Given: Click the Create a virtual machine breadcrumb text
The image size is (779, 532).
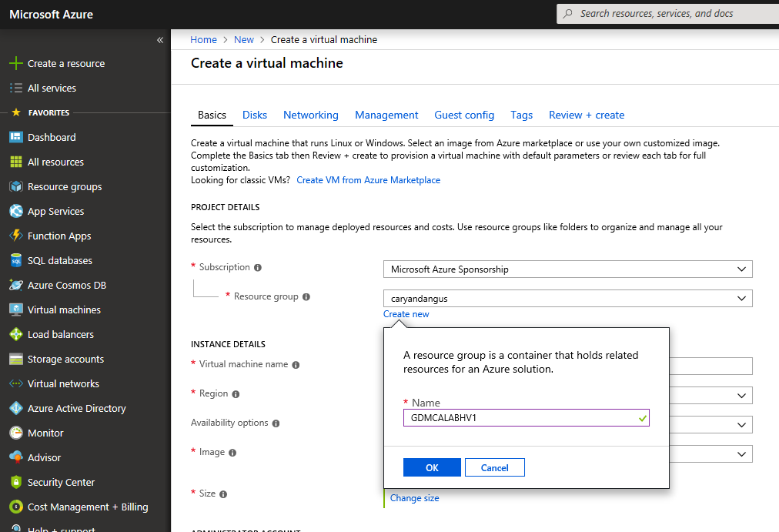Looking at the screenshot, I should (324, 40).
